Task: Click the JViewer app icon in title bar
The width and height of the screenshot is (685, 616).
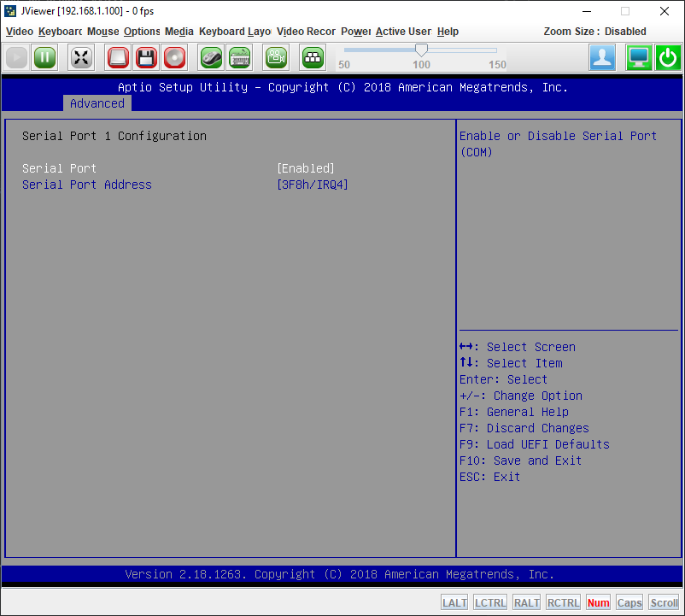Action: tap(10, 11)
